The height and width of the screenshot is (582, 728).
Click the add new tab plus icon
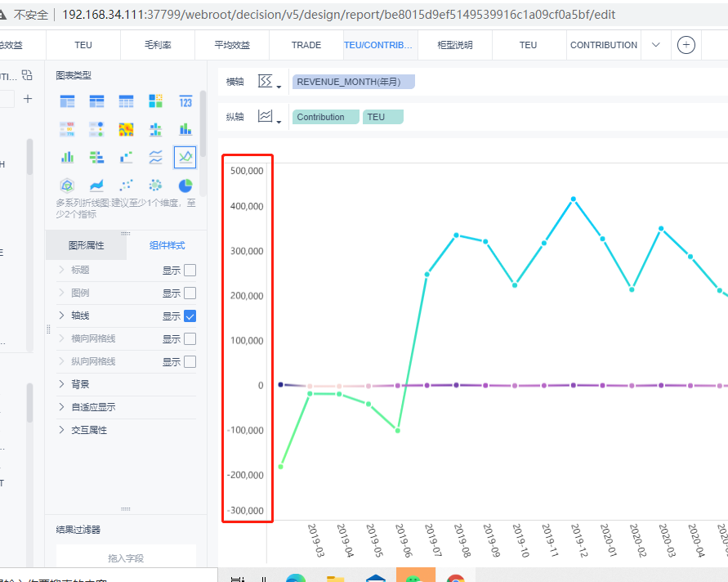(686, 45)
